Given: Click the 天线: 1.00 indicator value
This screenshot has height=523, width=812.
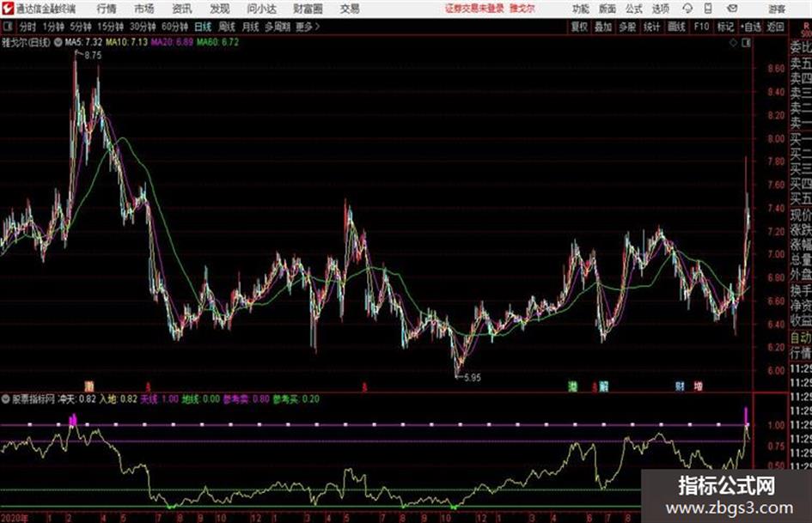Looking at the screenshot, I should [160, 399].
